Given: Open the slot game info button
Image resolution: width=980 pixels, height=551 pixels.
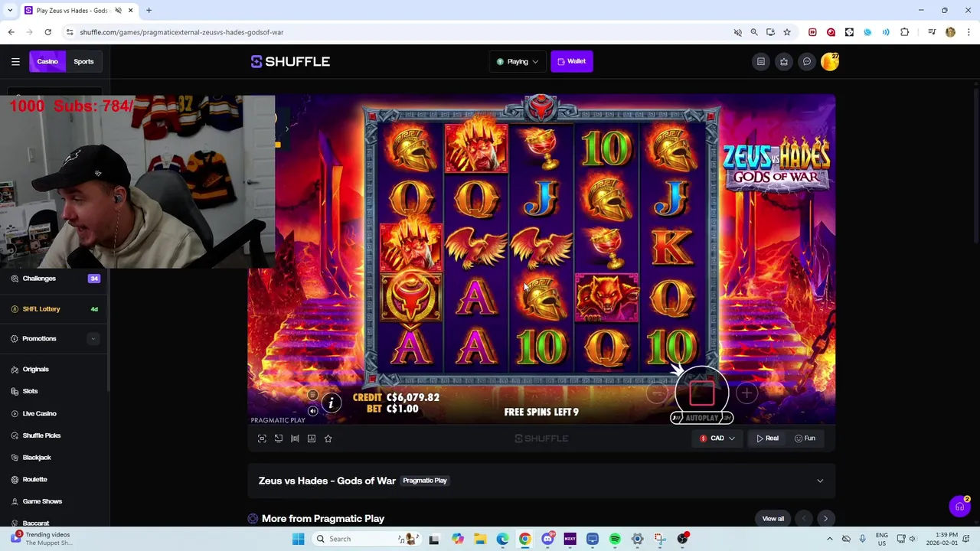Looking at the screenshot, I should 331,403.
